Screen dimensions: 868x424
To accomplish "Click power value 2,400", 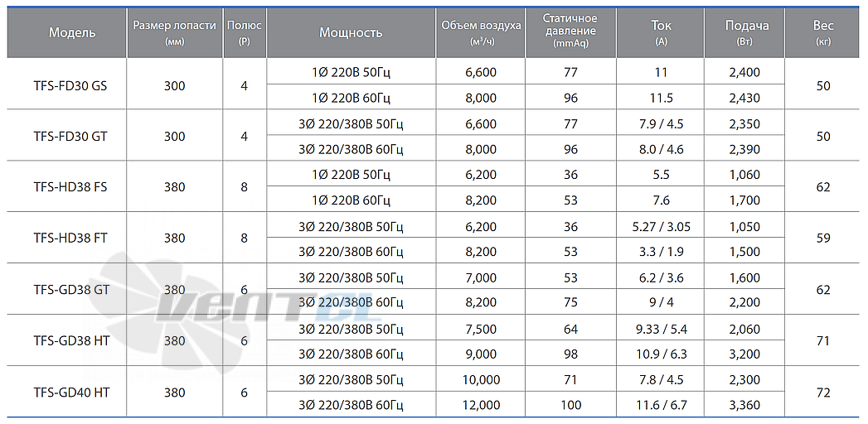I will click(x=745, y=72).
